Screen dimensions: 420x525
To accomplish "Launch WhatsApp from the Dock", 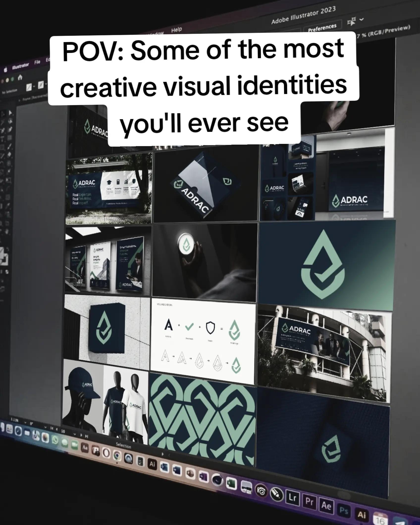I will (55, 440).
